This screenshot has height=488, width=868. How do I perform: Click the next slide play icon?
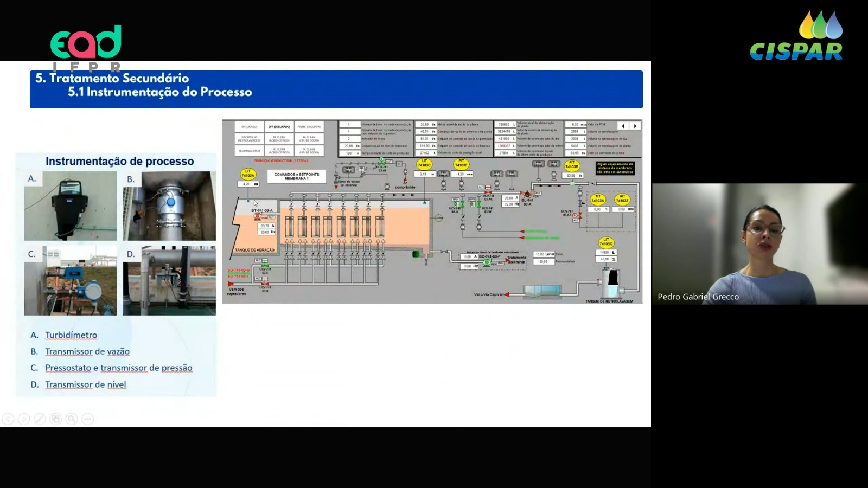[24, 419]
